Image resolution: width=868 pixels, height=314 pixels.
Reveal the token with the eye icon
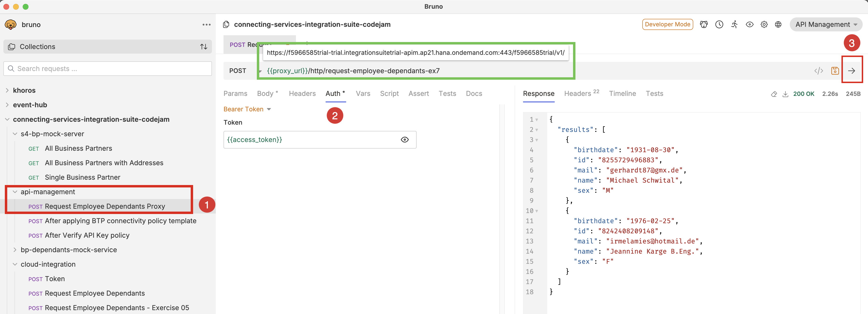tap(405, 140)
